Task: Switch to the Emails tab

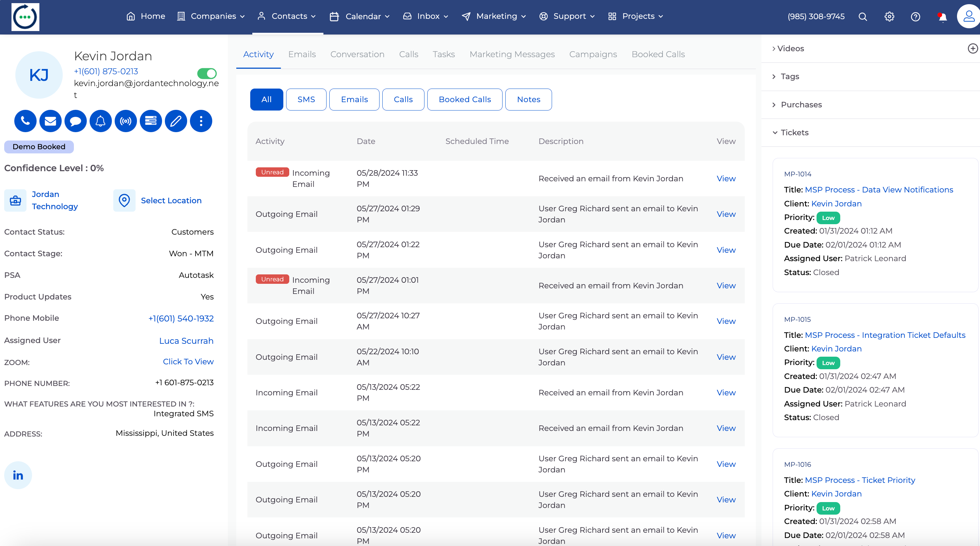Action: point(302,54)
